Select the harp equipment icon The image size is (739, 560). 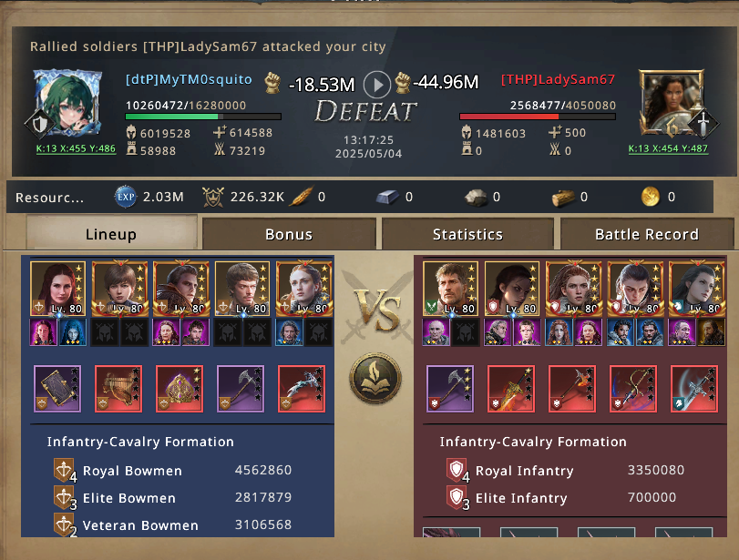coord(118,389)
